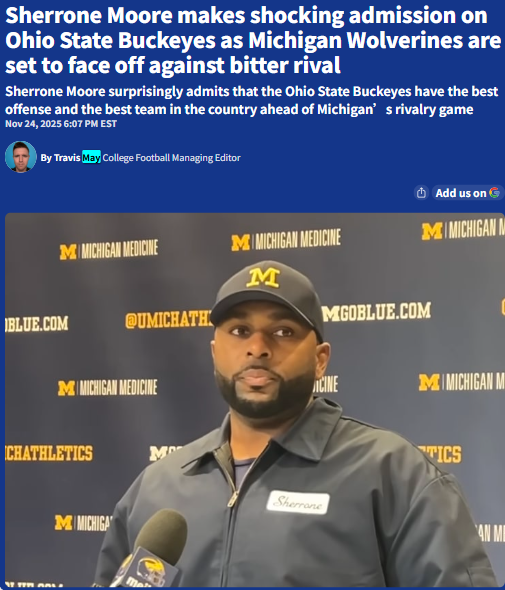Click the subheadline starting 'Sherrone Moore surprisingly admits'
This screenshot has height=590, width=505.
(x=251, y=100)
